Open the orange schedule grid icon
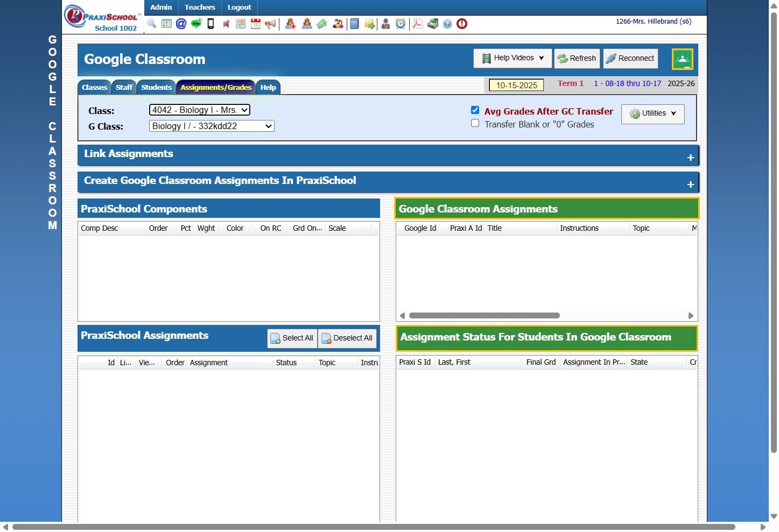This screenshot has height=532, width=779. 241,24
